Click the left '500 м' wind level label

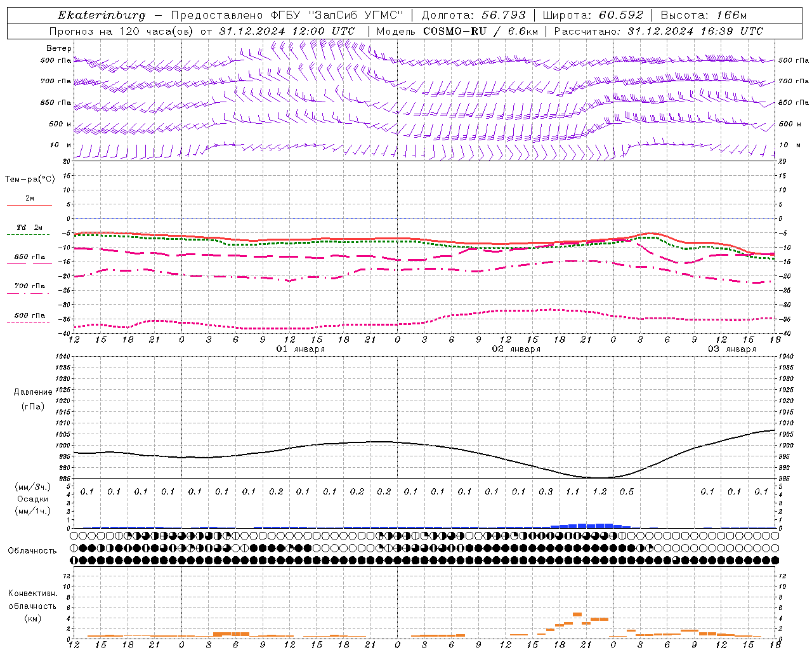click(x=61, y=124)
